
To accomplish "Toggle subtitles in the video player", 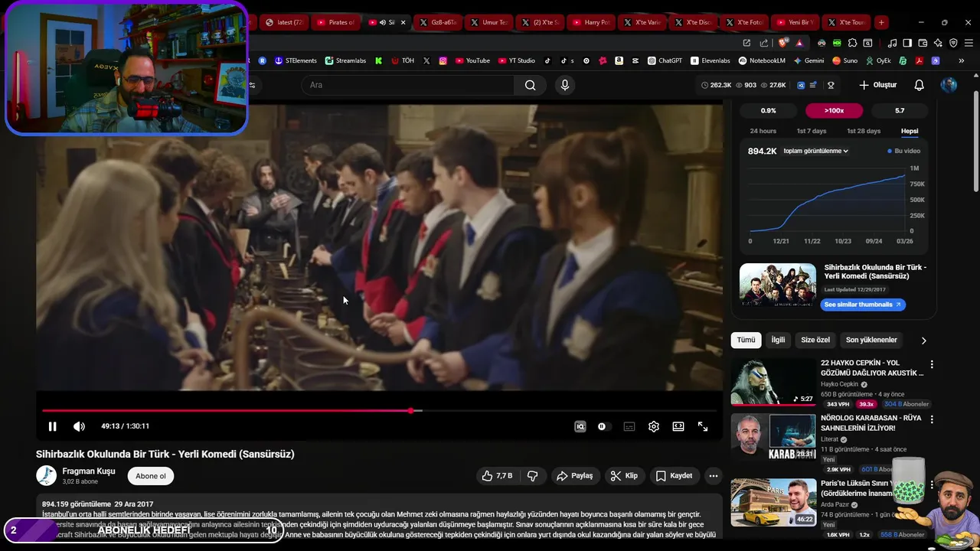I will [629, 426].
